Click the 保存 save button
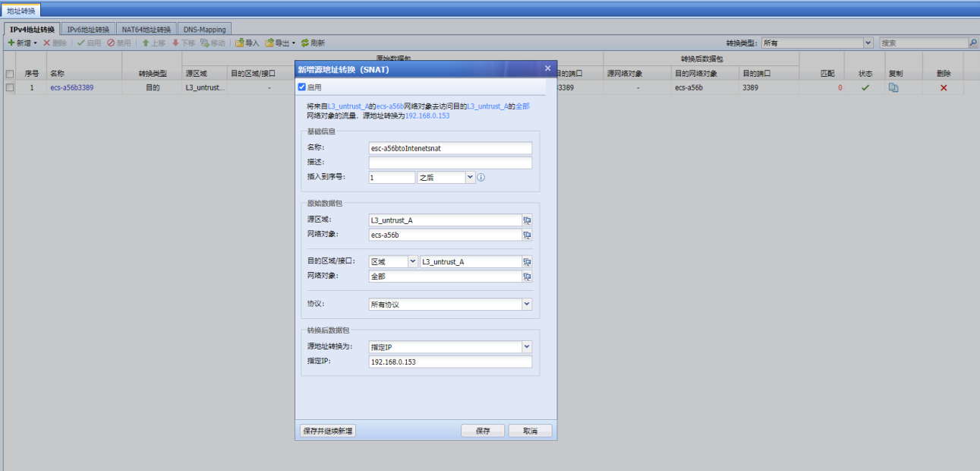This screenshot has width=980, height=471. point(483,431)
